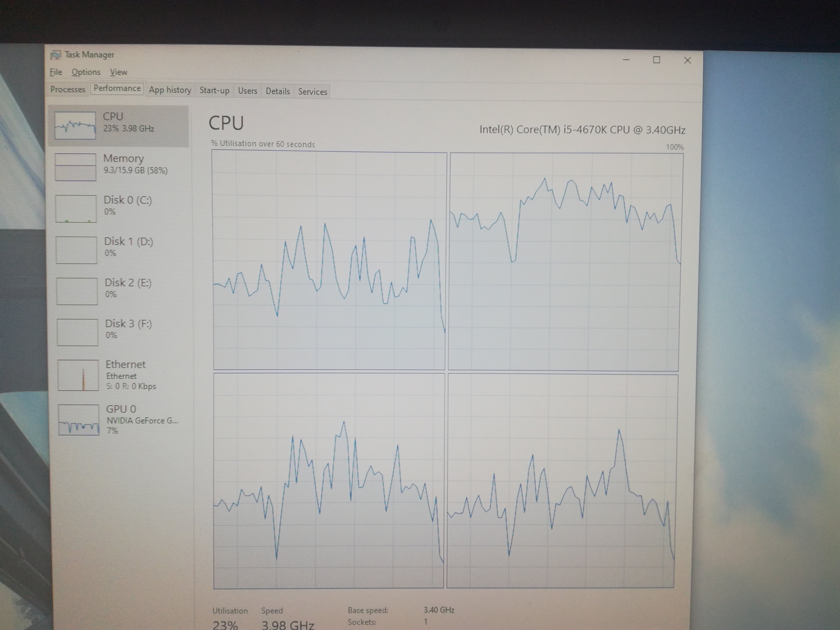Open the Start-up tab

(x=214, y=90)
